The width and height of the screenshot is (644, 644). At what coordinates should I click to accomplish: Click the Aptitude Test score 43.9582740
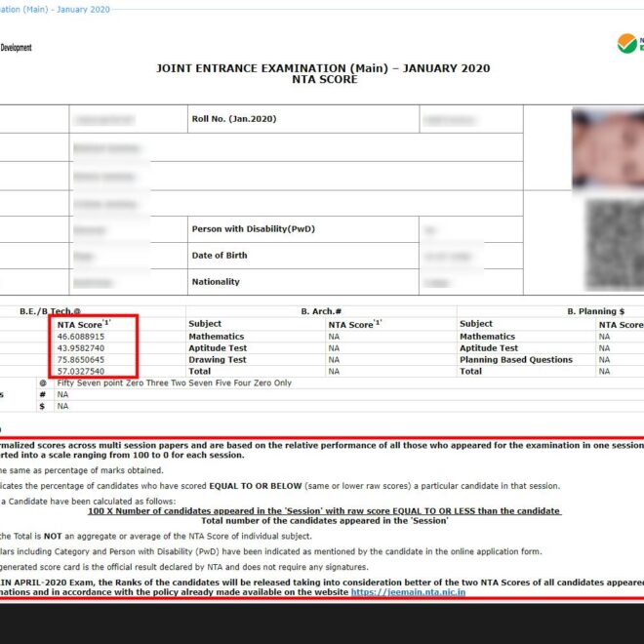click(81, 347)
